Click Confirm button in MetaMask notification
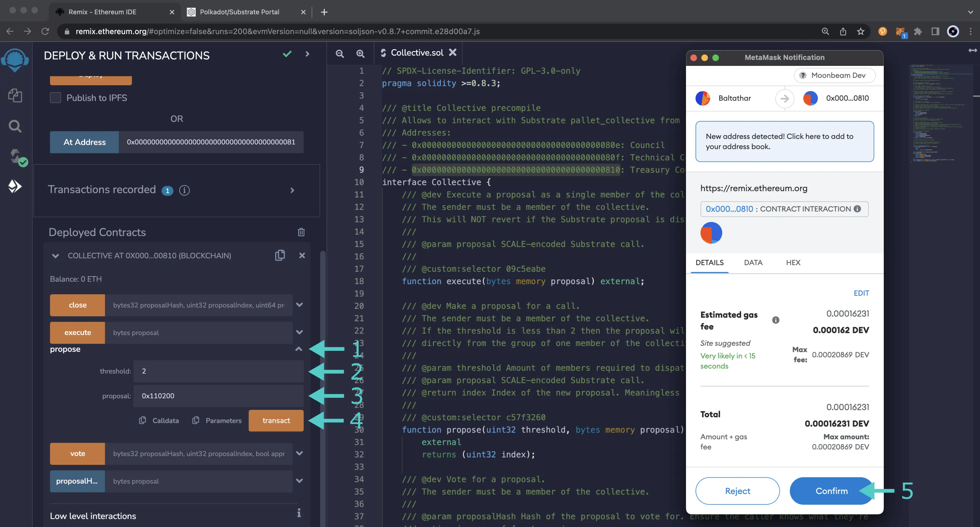 tap(831, 491)
